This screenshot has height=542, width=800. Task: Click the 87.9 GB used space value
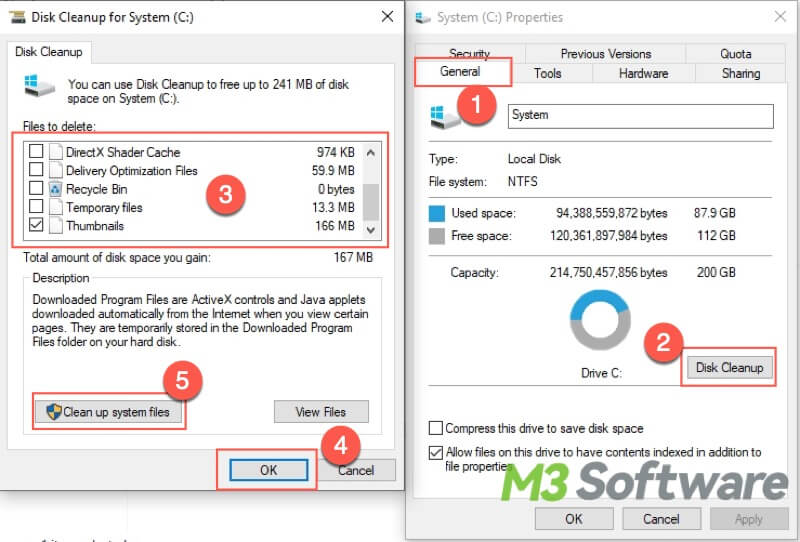pos(714,213)
